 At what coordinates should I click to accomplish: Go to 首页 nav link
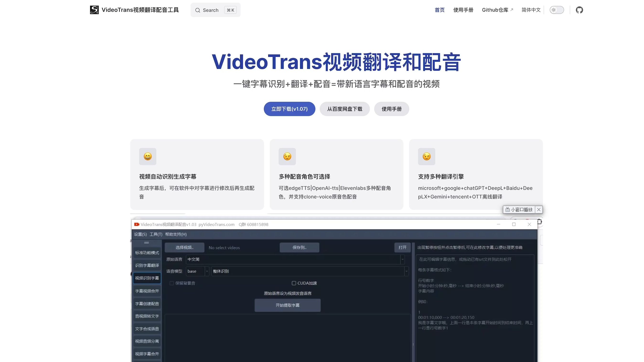point(440,10)
